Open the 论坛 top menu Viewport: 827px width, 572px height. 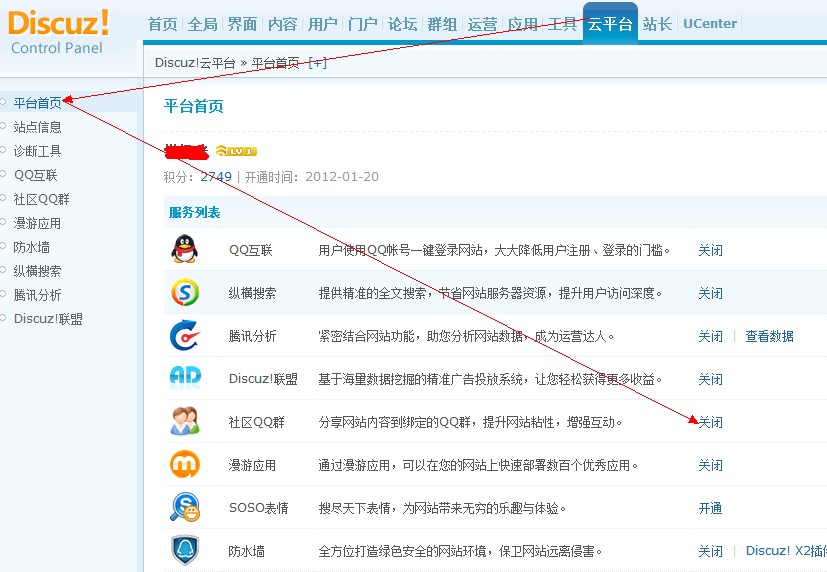402,24
